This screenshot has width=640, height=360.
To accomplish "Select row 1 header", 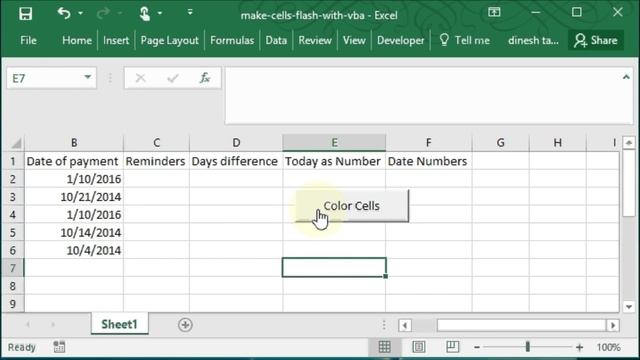I will [x=13, y=161].
